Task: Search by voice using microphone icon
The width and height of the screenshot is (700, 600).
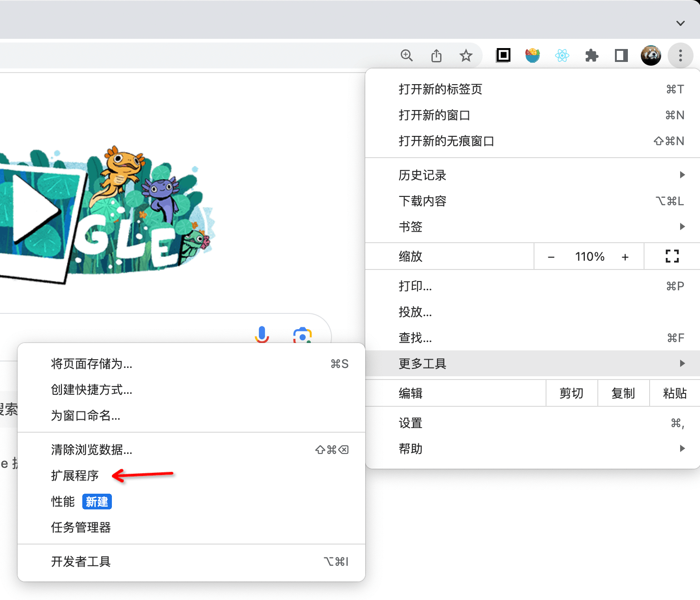Action: point(262,335)
